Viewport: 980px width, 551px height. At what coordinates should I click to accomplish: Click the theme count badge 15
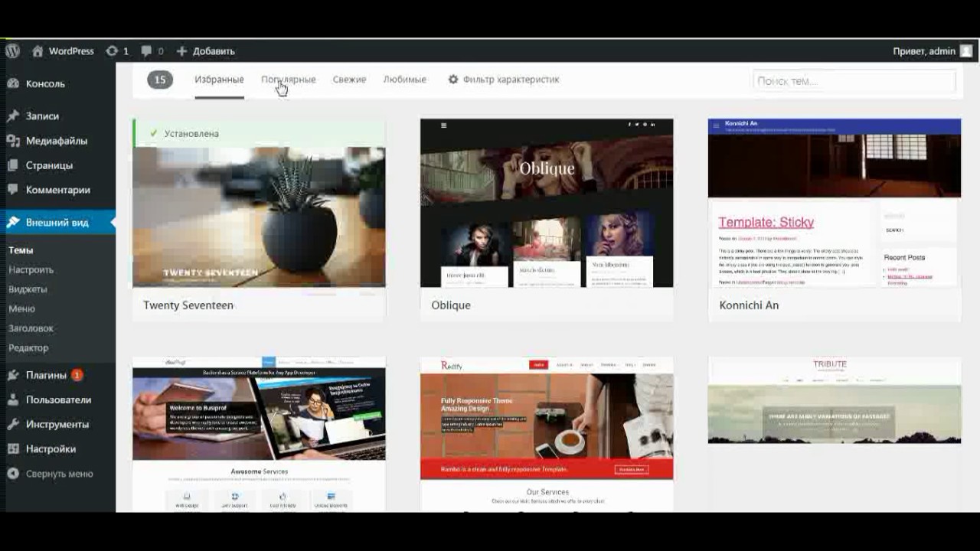[x=160, y=80]
